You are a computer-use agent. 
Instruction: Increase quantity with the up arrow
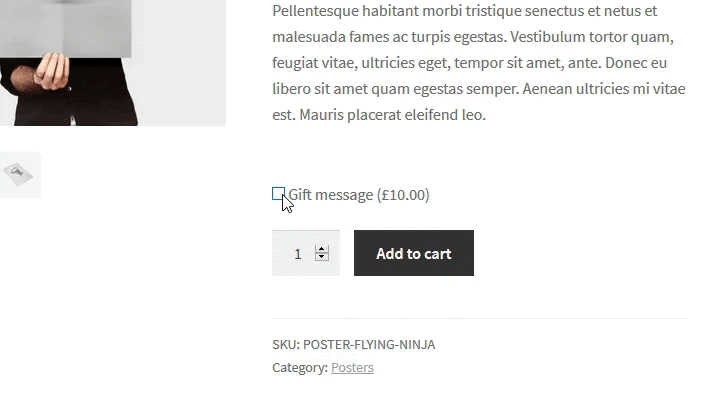coord(322,249)
